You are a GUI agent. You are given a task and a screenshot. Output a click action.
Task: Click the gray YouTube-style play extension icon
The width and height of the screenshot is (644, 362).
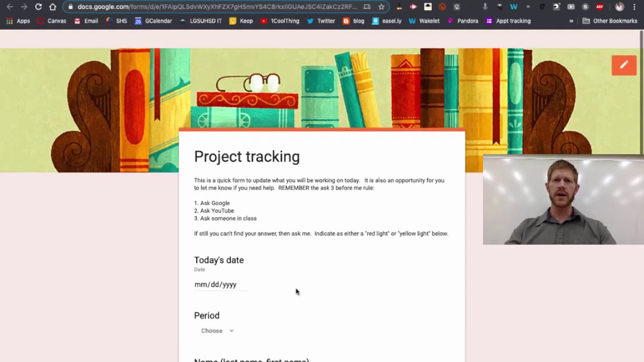[571, 7]
